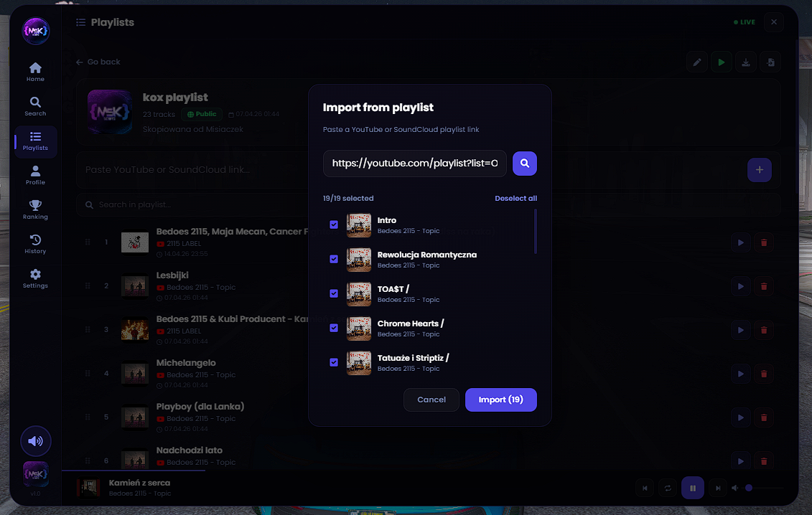Click the playlist URL input field
Image resolution: width=812 pixels, height=515 pixels.
click(415, 164)
